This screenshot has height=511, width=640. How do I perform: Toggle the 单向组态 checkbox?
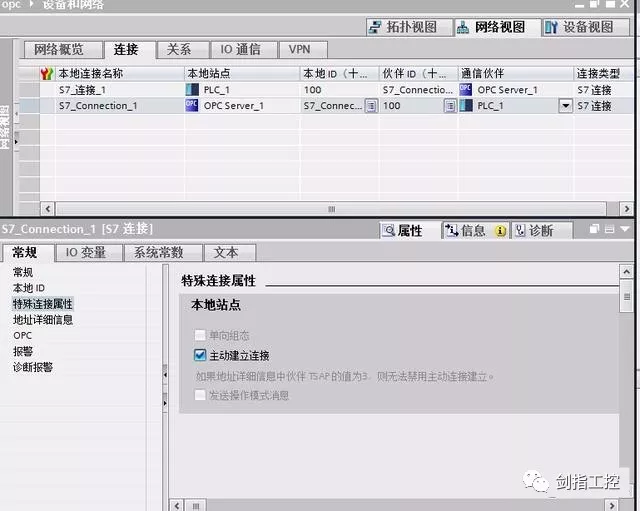coord(201,335)
